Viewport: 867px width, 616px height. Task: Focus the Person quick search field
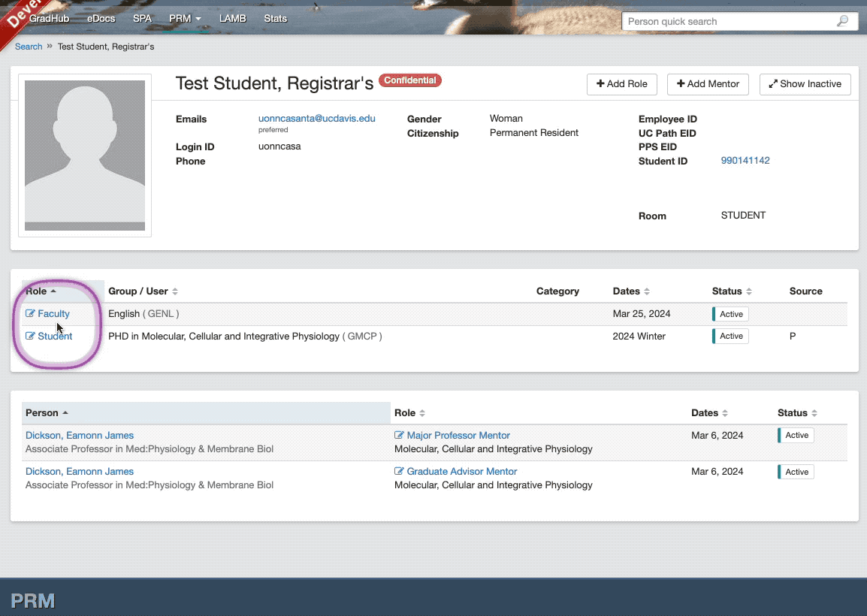(x=725, y=22)
